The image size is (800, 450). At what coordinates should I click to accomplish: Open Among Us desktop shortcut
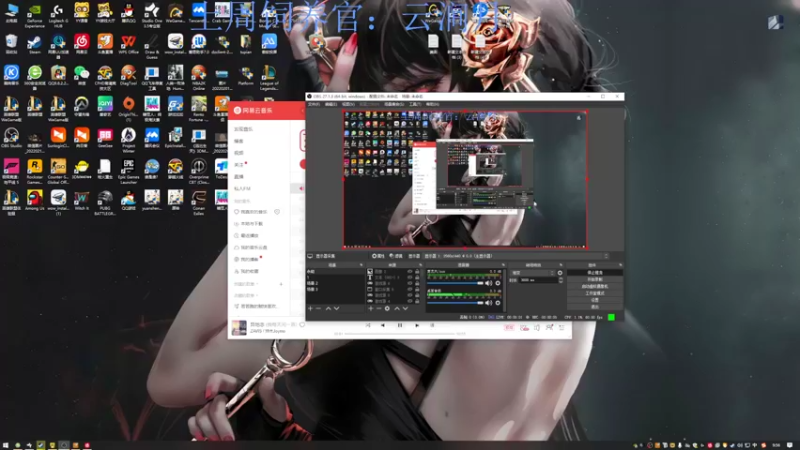pos(35,200)
